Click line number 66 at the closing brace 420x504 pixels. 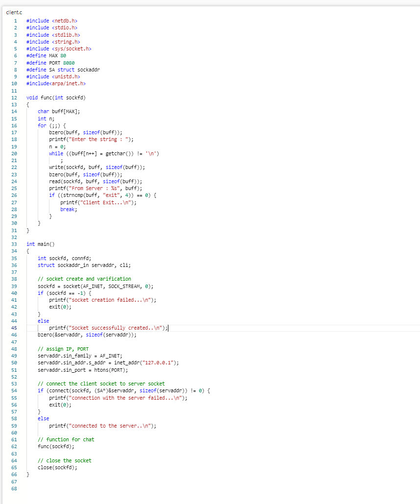click(14, 474)
